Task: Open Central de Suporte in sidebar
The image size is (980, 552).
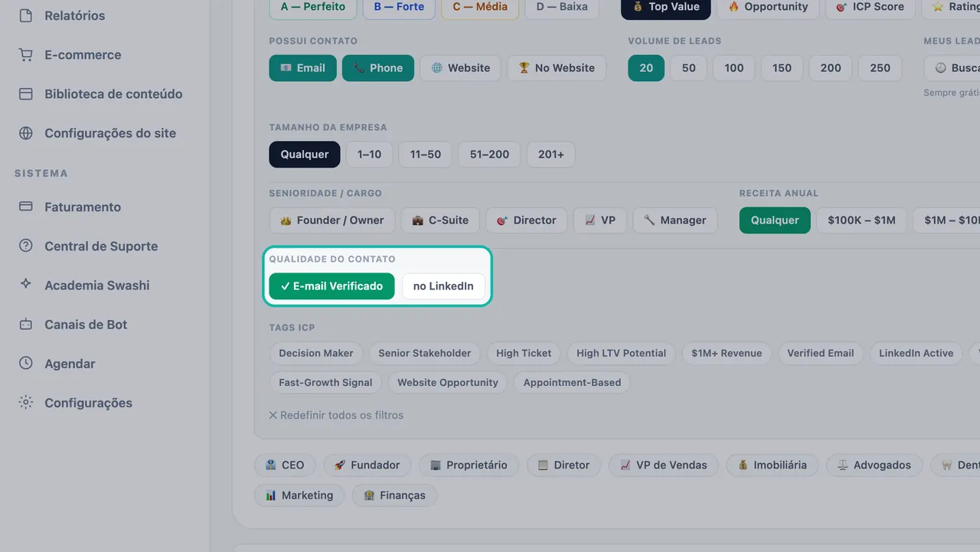Action: tap(101, 246)
